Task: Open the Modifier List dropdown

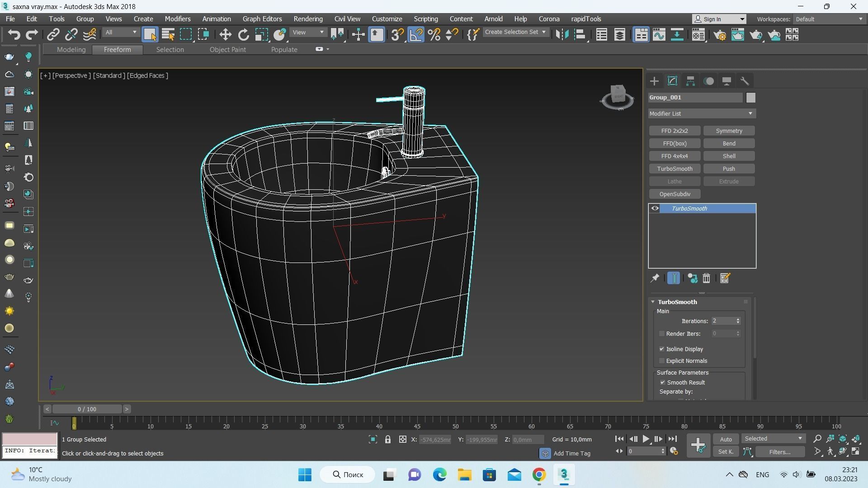Action: coord(702,113)
